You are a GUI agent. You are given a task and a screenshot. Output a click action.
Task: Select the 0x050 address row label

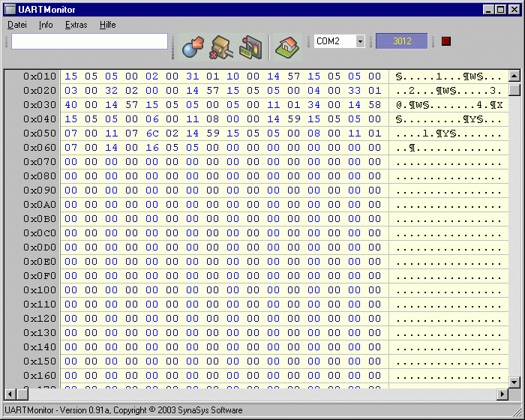point(40,133)
